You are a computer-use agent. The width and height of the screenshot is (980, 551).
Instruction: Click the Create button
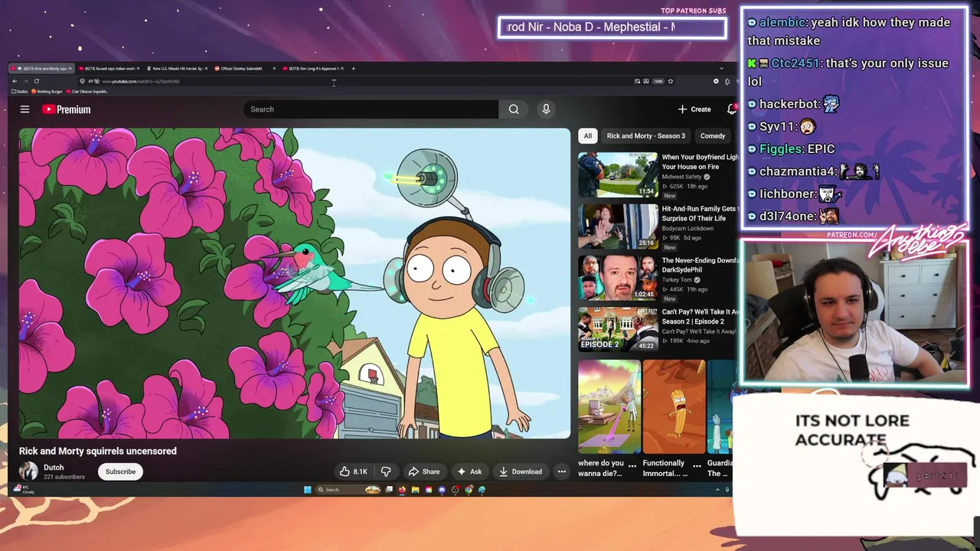(x=694, y=109)
